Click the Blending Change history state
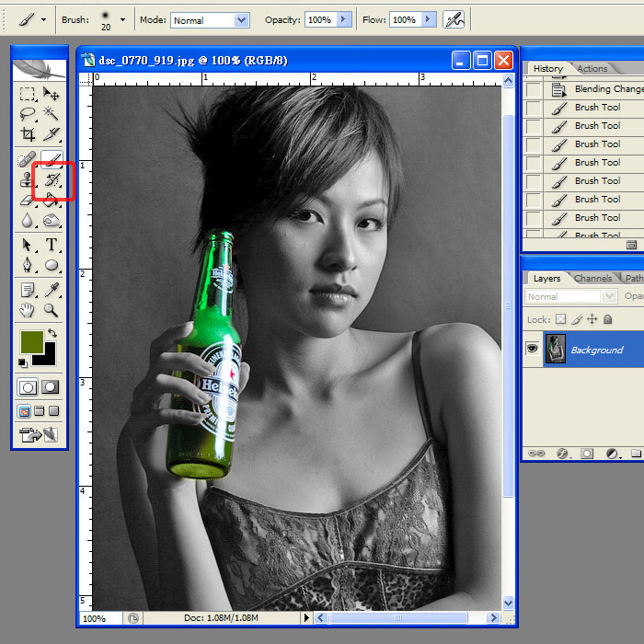644x644 pixels. 607,89
